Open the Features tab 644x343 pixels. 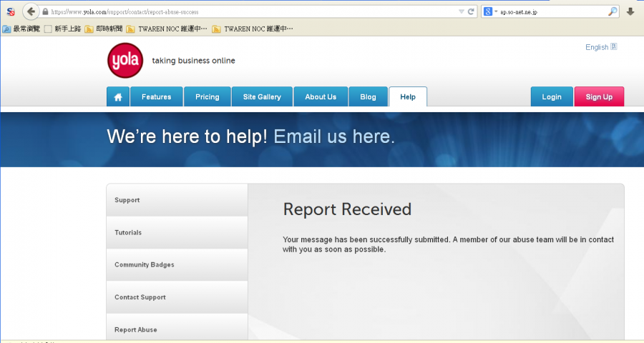pos(156,97)
